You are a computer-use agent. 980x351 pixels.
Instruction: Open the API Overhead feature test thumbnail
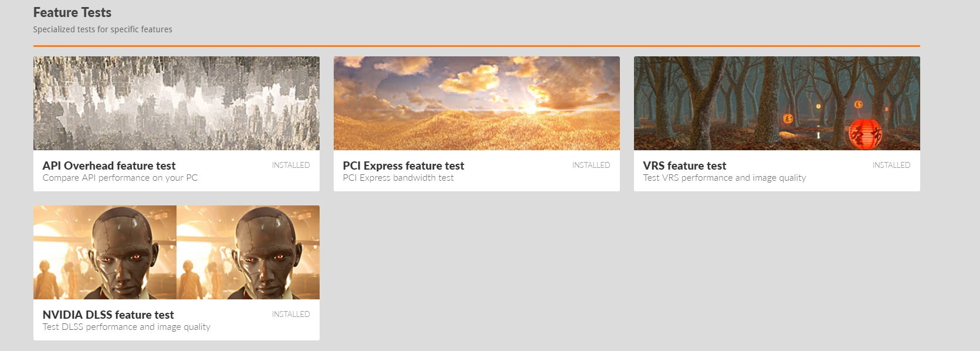177,103
